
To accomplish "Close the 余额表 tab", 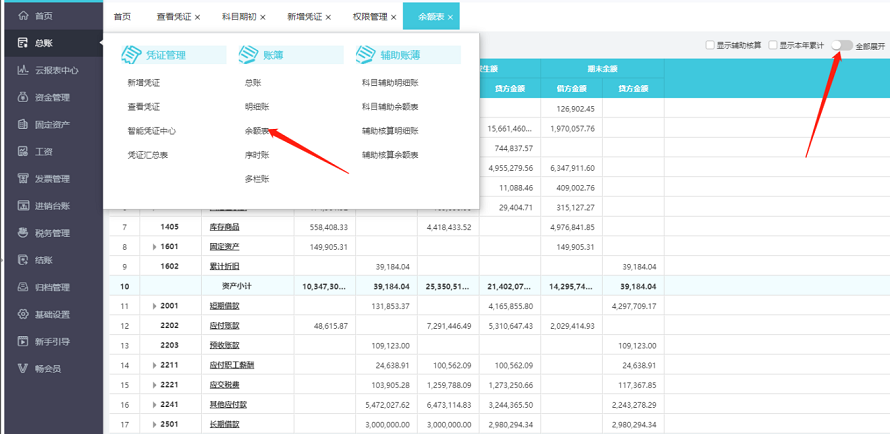I will pyautogui.click(x=450, y=18).
